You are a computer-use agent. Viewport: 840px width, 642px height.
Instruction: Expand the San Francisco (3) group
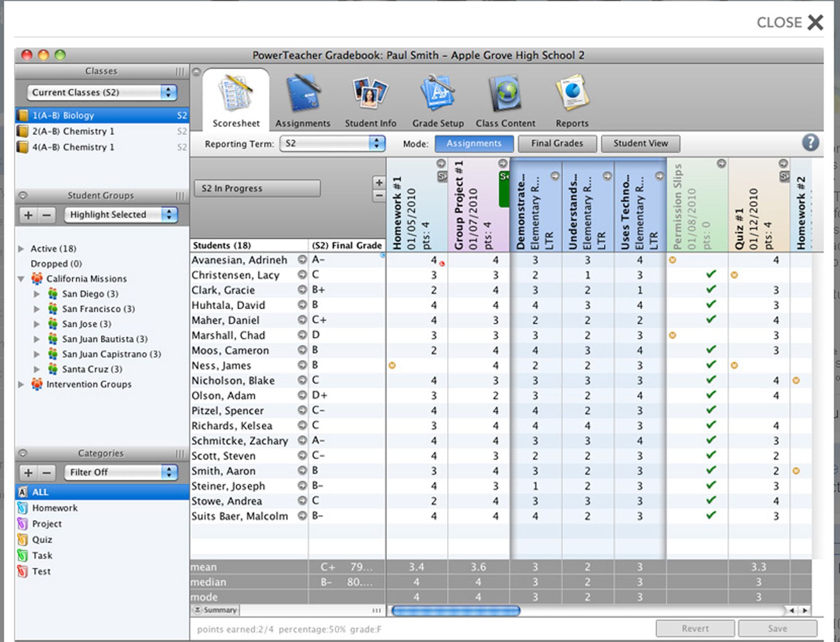[37, 309]
